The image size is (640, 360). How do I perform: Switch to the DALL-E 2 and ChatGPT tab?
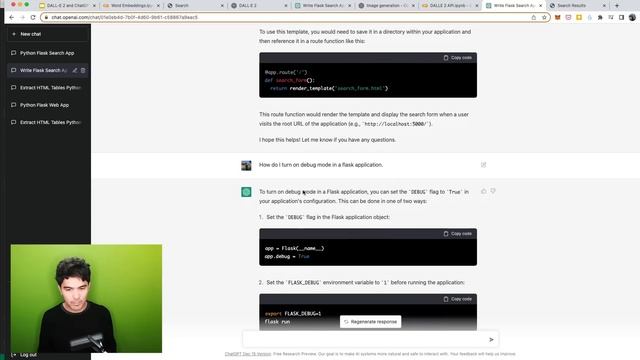tap(66, 6)
